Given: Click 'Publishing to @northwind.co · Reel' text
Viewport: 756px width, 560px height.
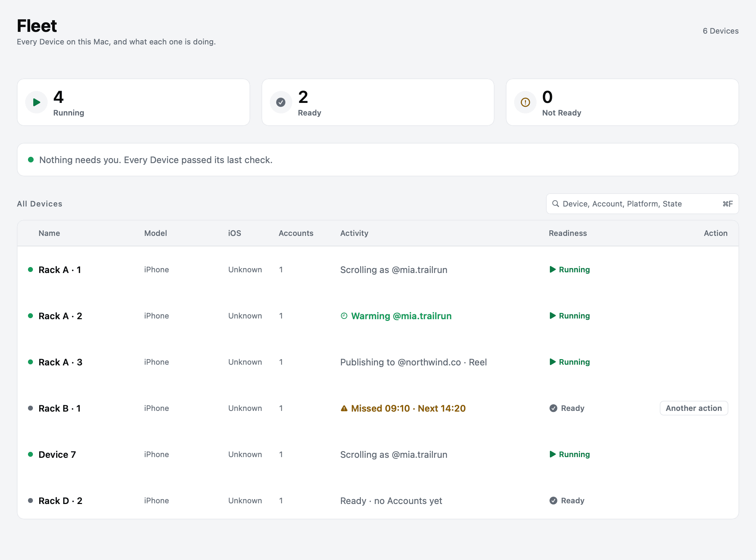Looking at the screenshot, I should tap(413, 362).
